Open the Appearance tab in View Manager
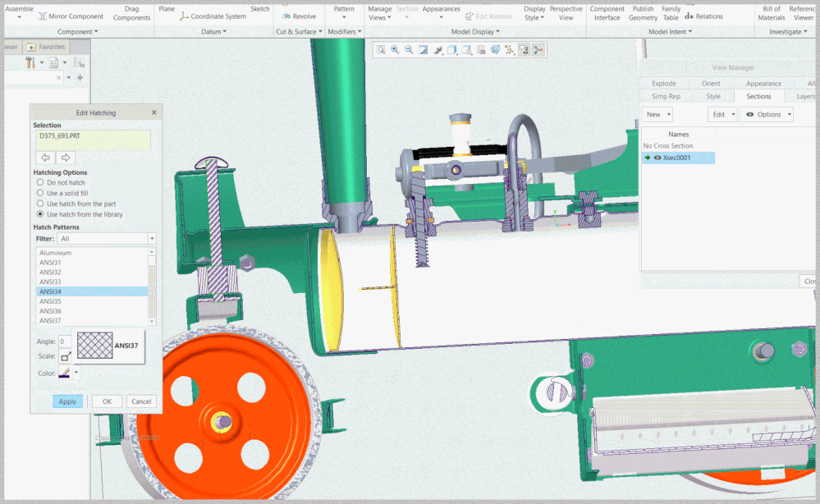This screenshot has height=504, width=820. pos(763,84)
